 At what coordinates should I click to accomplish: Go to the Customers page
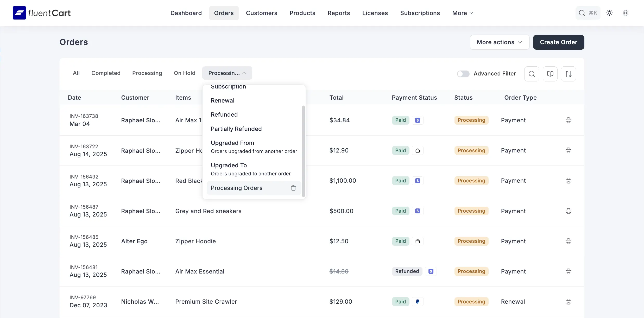(261, 13)
